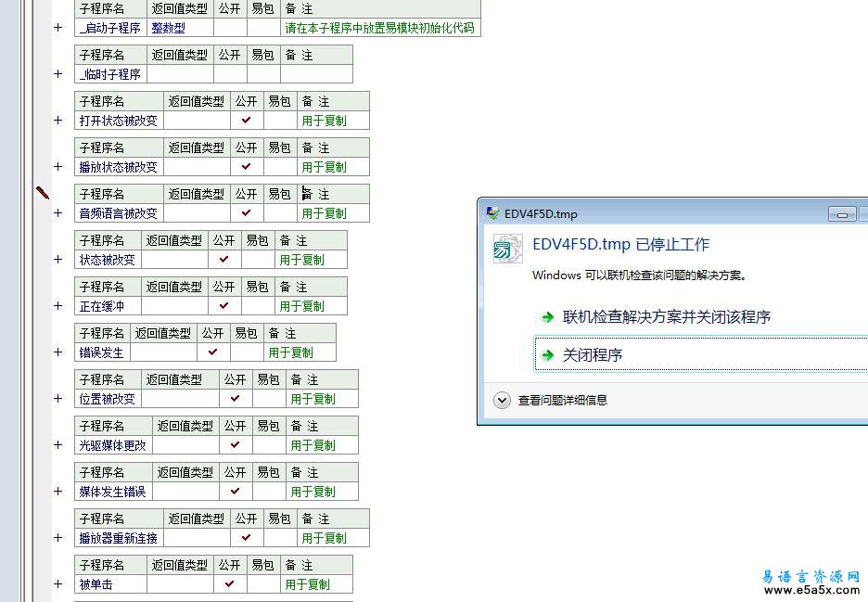Image resolution: width=868 pixels, height=602 pixels.
Task: Click empty 易包 cell of 错误发生
Action: pos(247,352)
